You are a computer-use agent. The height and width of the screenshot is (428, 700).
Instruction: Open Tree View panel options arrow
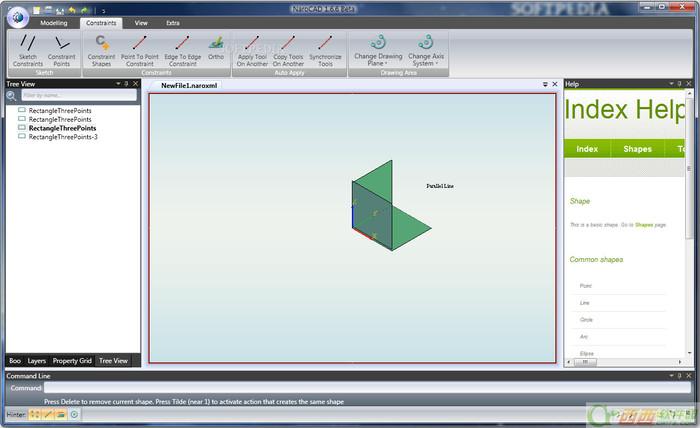(x=118, y=83)
